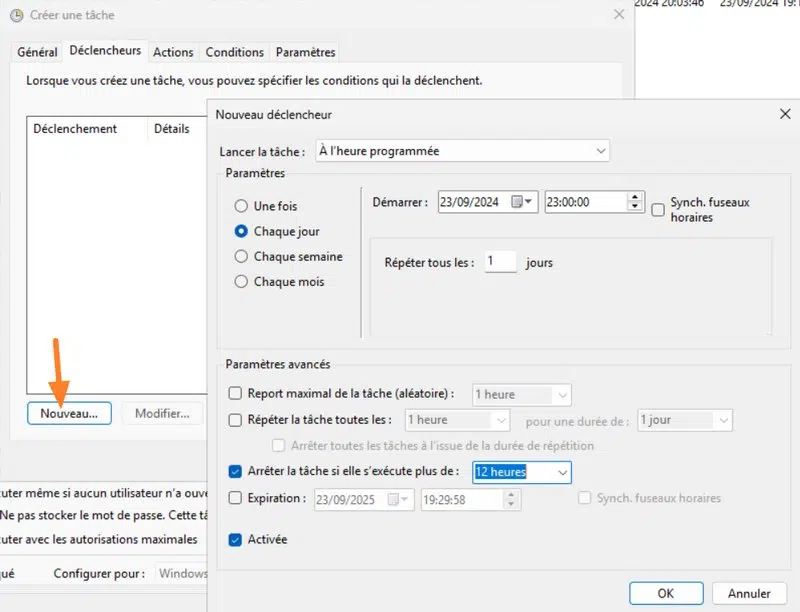Switch to the Actions tab
The height and width of the screenshot is (612, 800).
173,52
